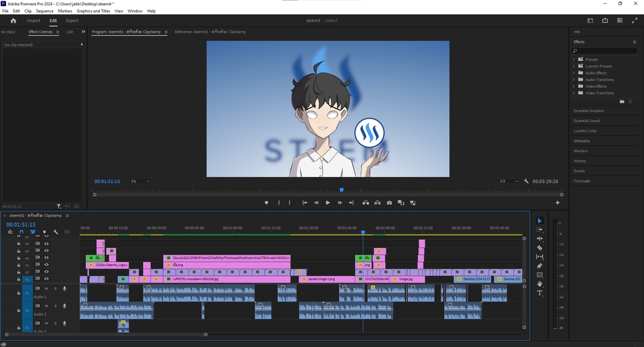Open the Effect Controls tab

(x=40, y=31)
